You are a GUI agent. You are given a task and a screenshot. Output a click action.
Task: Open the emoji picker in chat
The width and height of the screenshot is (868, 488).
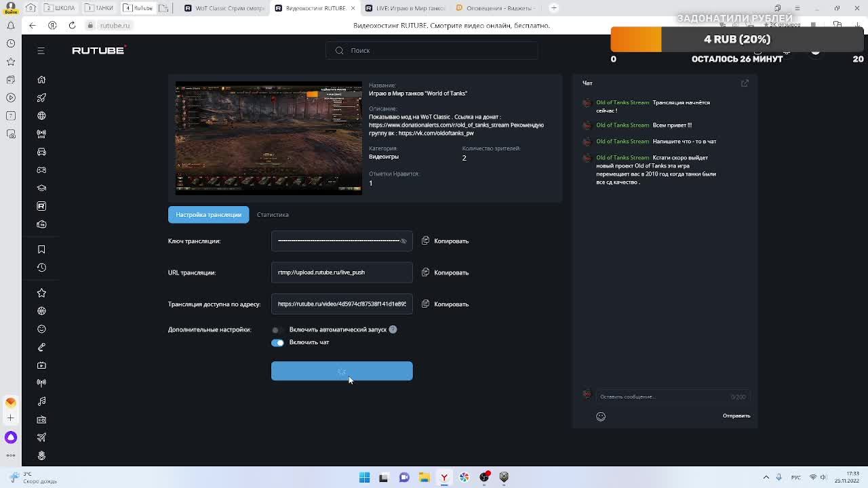coord(601,416)
